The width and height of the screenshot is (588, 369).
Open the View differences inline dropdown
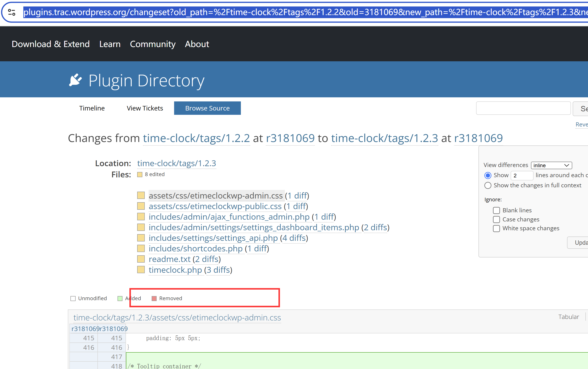pyautogui.click(x=551, y=165)
